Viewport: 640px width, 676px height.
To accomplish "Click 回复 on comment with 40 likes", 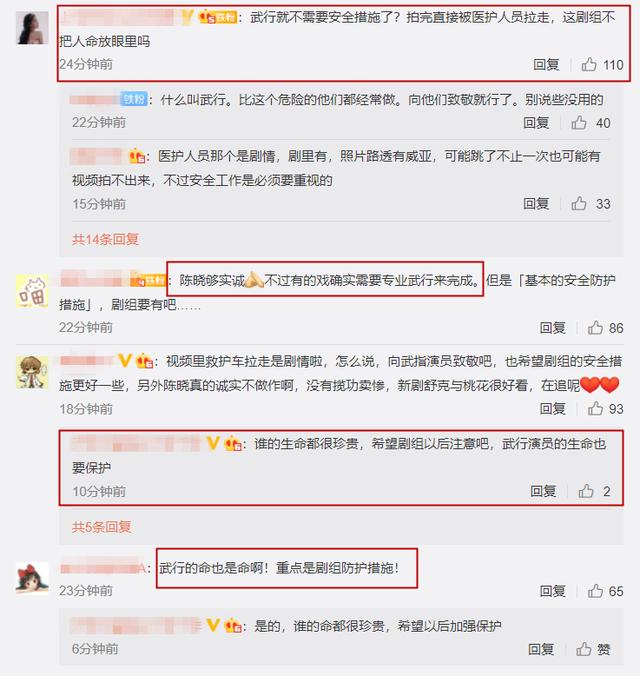I will click(536, 123).
